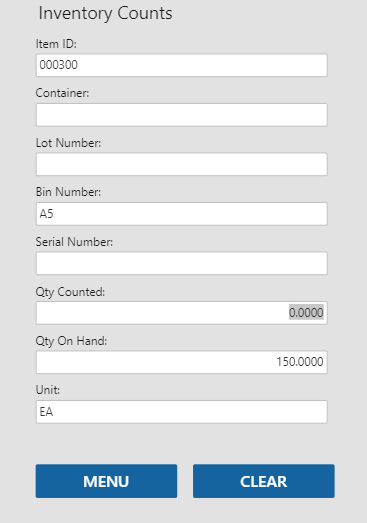The width and height of the screenshot is (367, 523).
Task: Click the "Bin Number:" label
Action: [x=68, y=192]
